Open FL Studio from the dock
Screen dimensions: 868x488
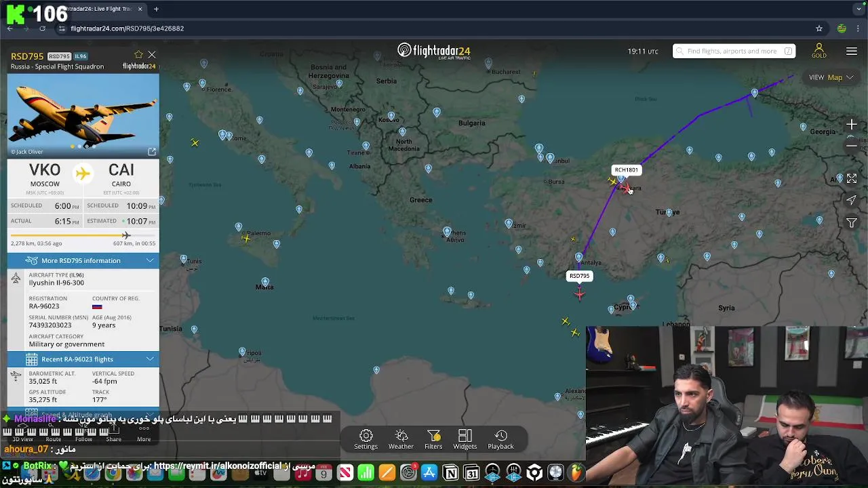(576, 472)
